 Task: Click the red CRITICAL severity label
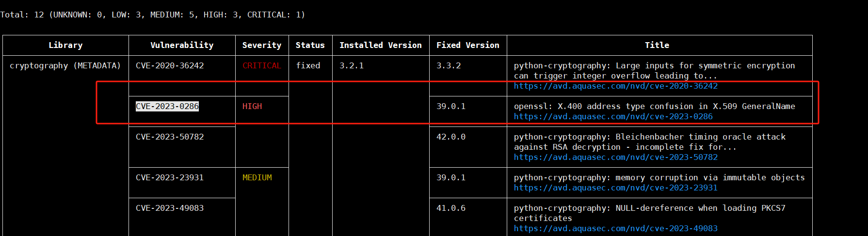click(x=261, y=66)
